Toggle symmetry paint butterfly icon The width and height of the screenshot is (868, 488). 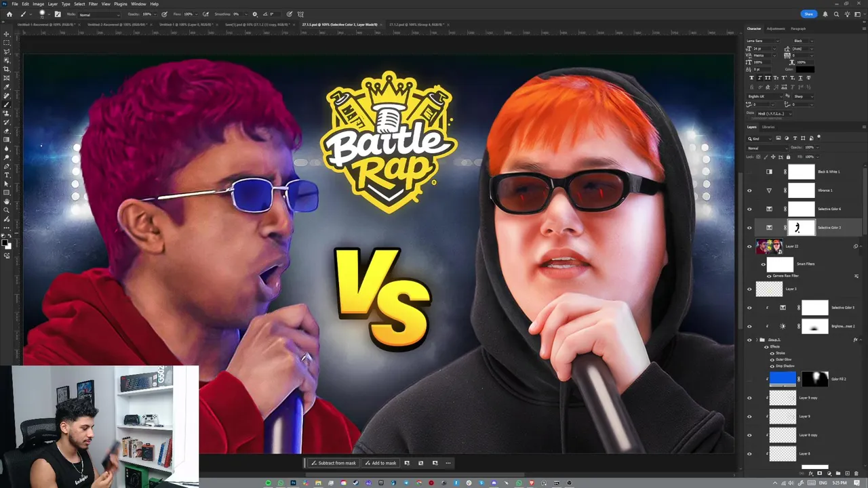click(x=301, y=14)
